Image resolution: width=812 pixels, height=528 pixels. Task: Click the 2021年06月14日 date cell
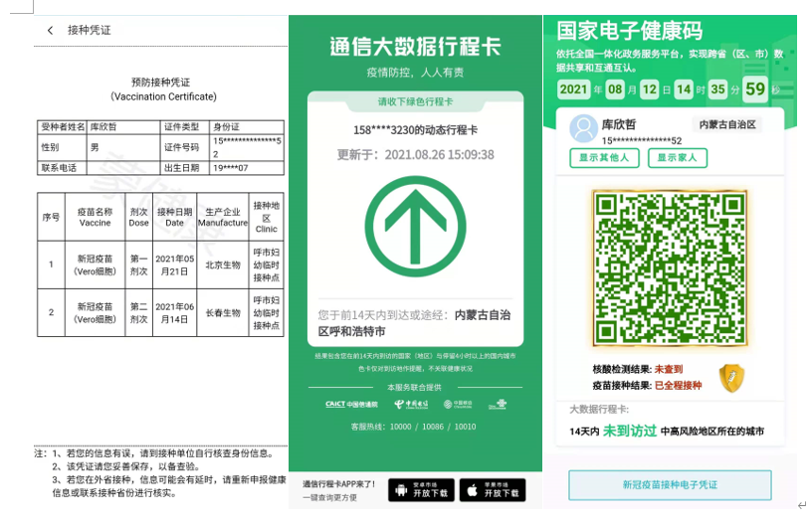point(174,312)
